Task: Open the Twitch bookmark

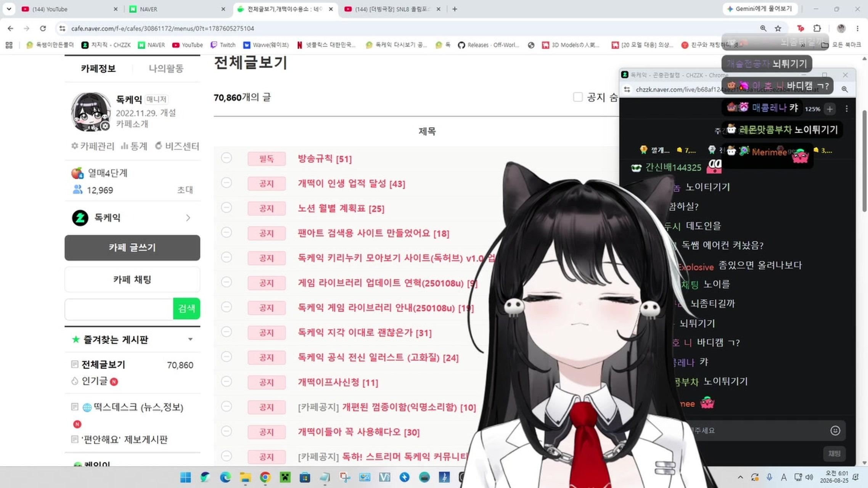Action: pyautogui.click(x=223, y=45)
